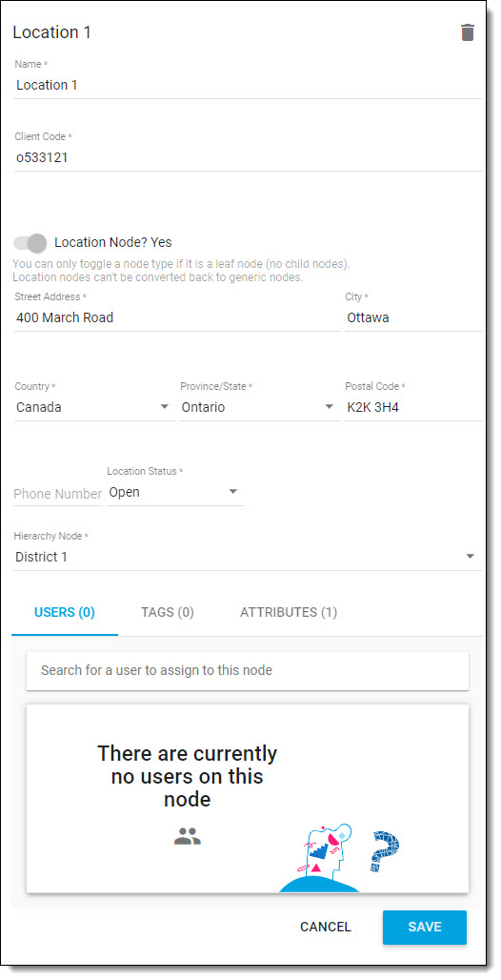Open the Attributes (1) tab
This screenshot has width=501, height=980.
[x=289, y=612]
